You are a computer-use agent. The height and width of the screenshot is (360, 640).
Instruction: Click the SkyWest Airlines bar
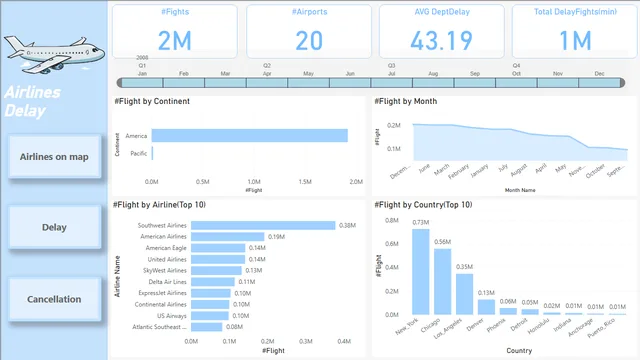[216, 270]
